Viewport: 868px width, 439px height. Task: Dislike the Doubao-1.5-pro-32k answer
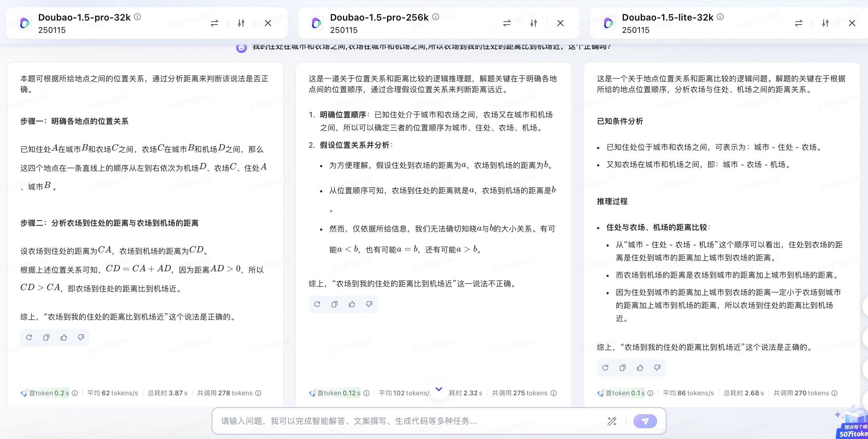click(x=81, y=337)
